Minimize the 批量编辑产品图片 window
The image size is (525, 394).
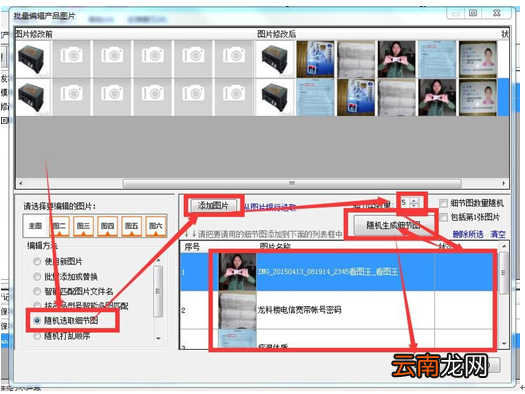456,14
